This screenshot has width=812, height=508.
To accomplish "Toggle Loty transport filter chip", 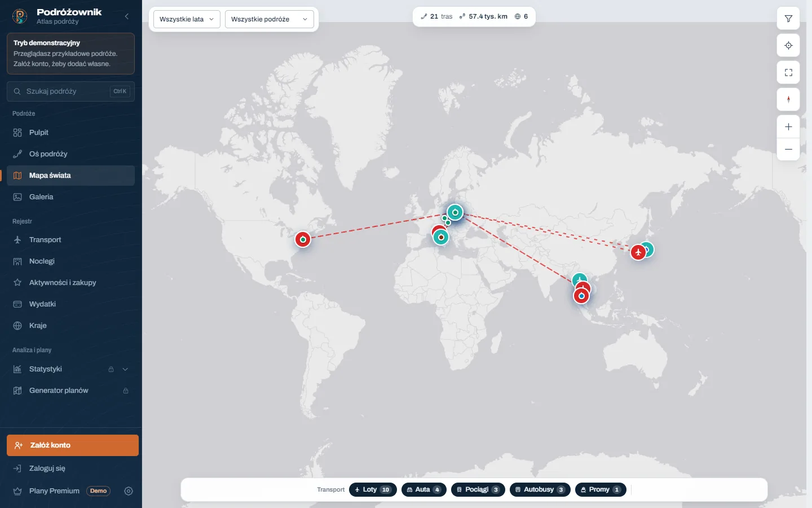I will [x=373, y=490].
